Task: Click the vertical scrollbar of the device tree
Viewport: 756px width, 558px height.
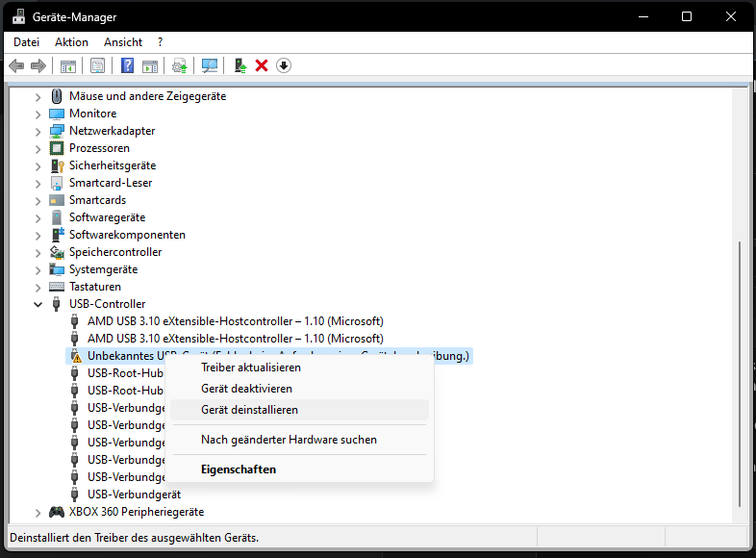Action: [x=740, y=374]
